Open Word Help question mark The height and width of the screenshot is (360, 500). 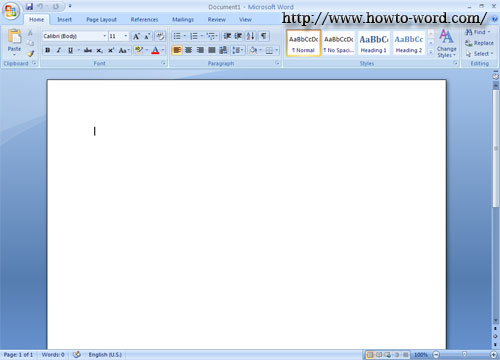pos(494,19)
